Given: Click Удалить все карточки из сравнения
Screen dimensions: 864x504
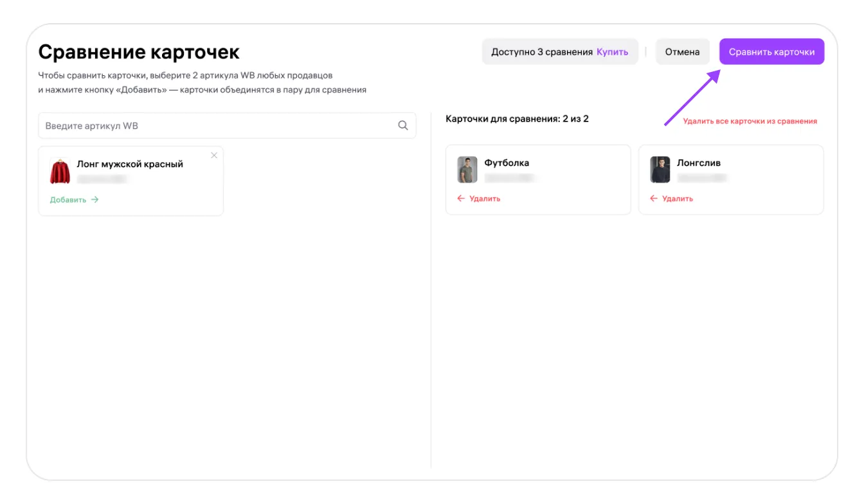Looking at the screenshot, I should [750, 121].
